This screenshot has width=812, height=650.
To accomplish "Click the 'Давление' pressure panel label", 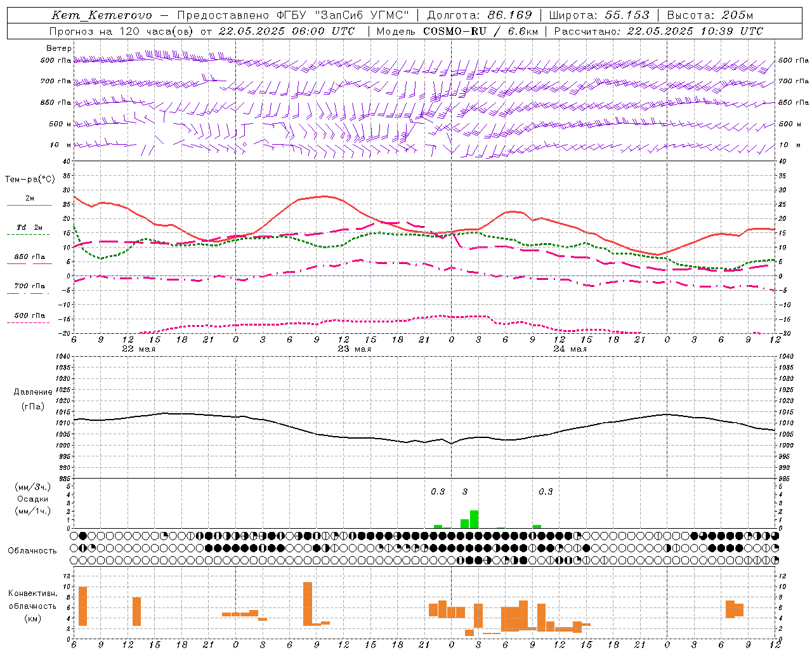I will [33, 392].
